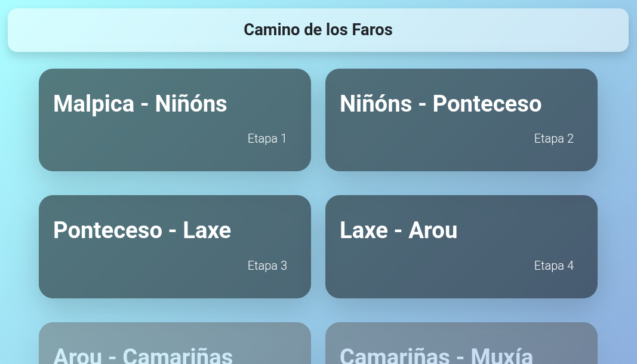Click the Arou - Camariñas title text
Viewport: 637px width, 364px height.
[143, 355]
